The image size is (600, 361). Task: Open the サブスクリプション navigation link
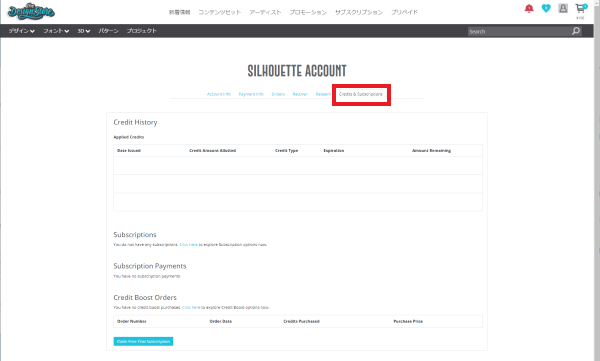point(359,12)
